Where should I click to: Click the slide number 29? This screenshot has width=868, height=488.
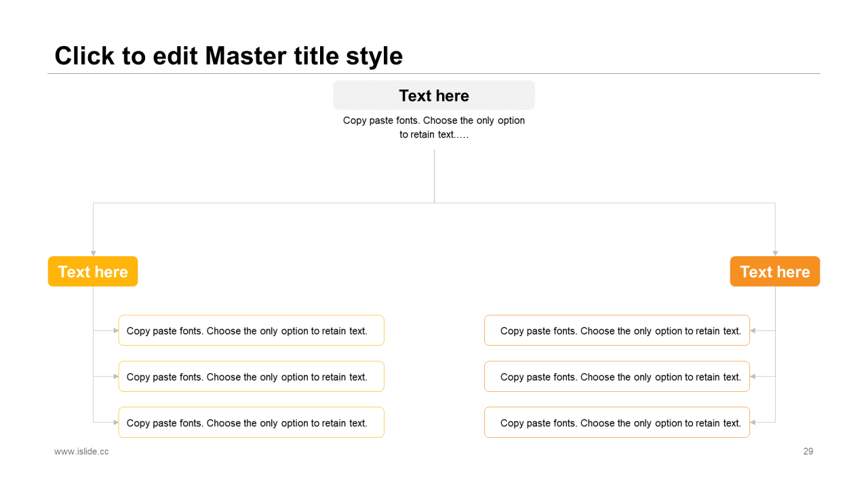[x=808, y=451]
